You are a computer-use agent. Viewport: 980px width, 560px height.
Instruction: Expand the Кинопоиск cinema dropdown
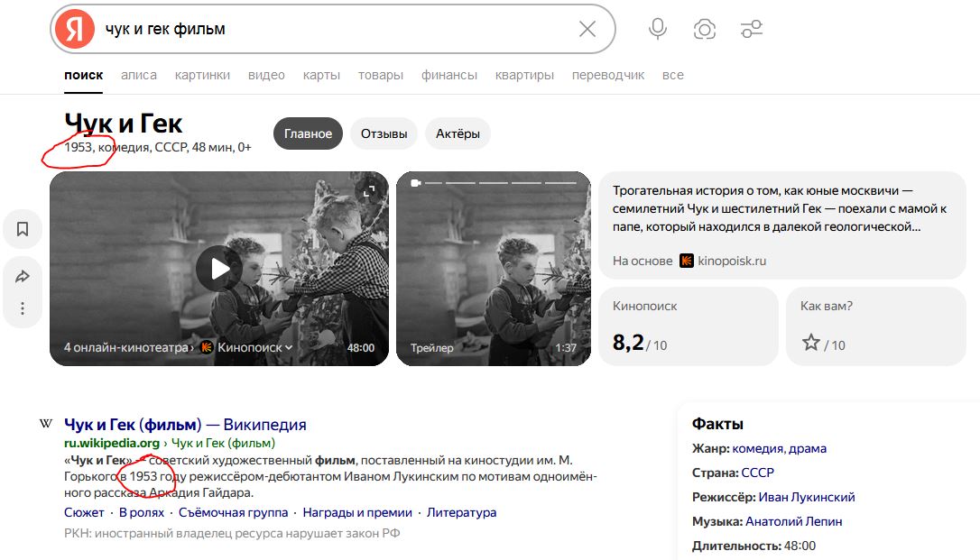[x=247, y=348]
